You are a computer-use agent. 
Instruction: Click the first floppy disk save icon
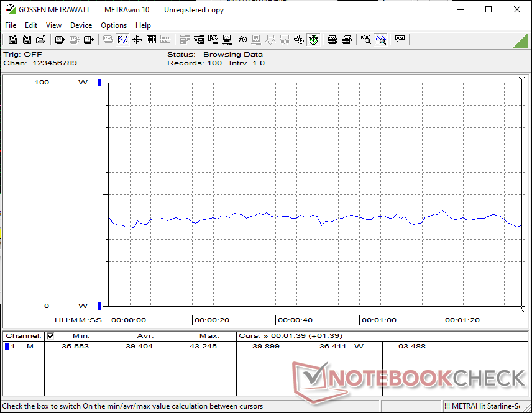coord(12,40)
